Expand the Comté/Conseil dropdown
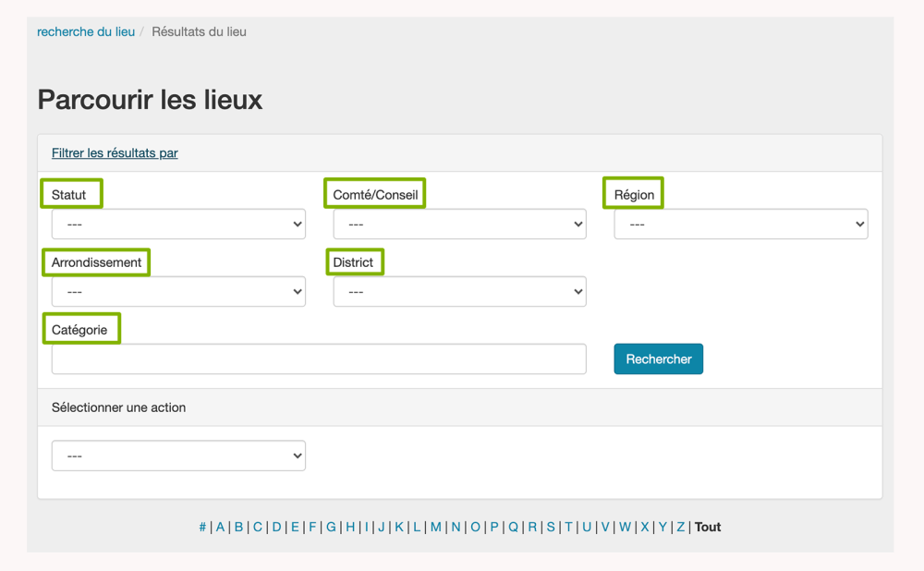 (x=459, y=225)
